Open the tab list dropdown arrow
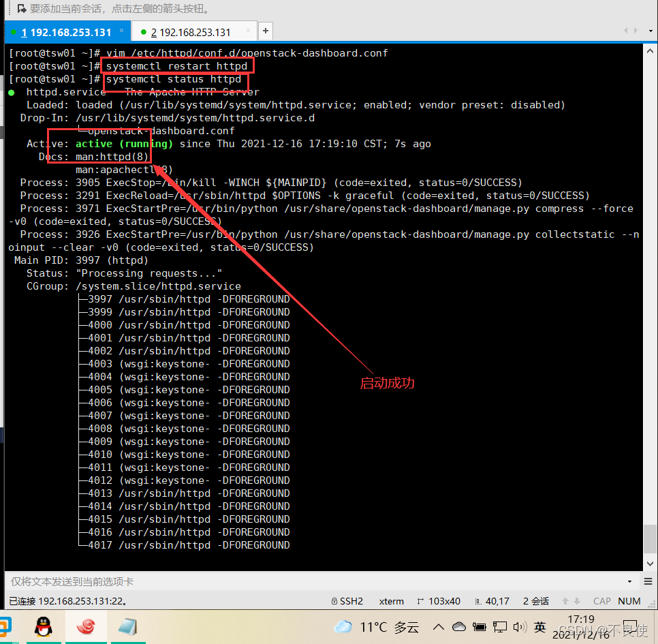This screenshot has height=644, width=658. tap(651, 31)
